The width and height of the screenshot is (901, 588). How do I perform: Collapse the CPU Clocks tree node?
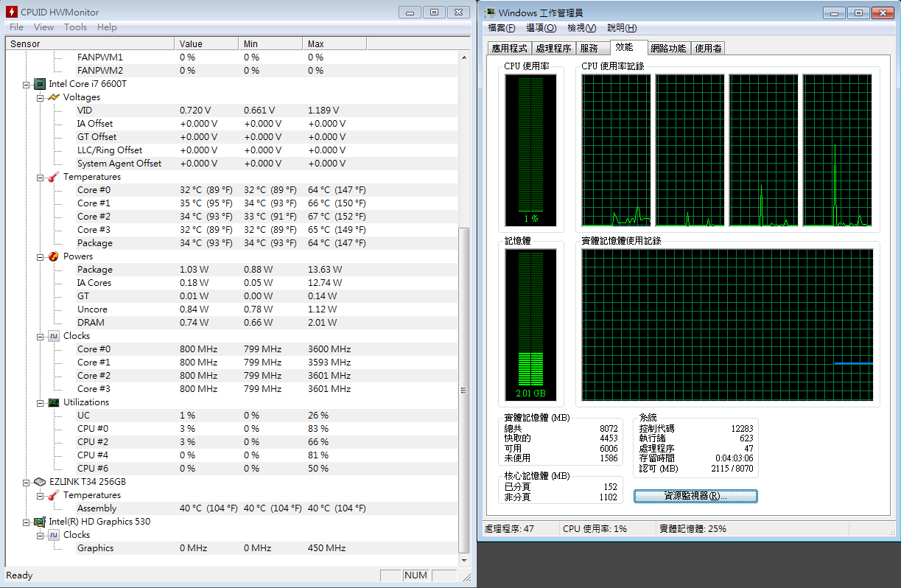[41, 336]
